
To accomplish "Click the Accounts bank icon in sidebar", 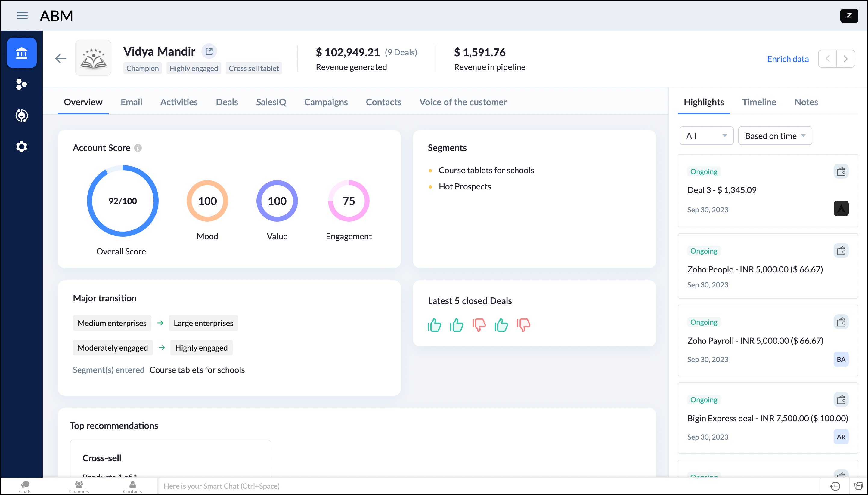I will [x=21, y=53].
